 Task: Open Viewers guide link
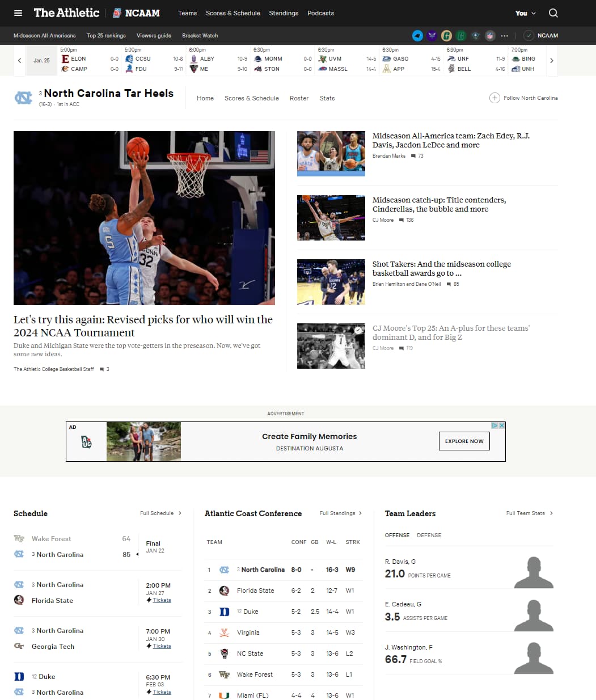pyautogui.click(x=154, y=36)
